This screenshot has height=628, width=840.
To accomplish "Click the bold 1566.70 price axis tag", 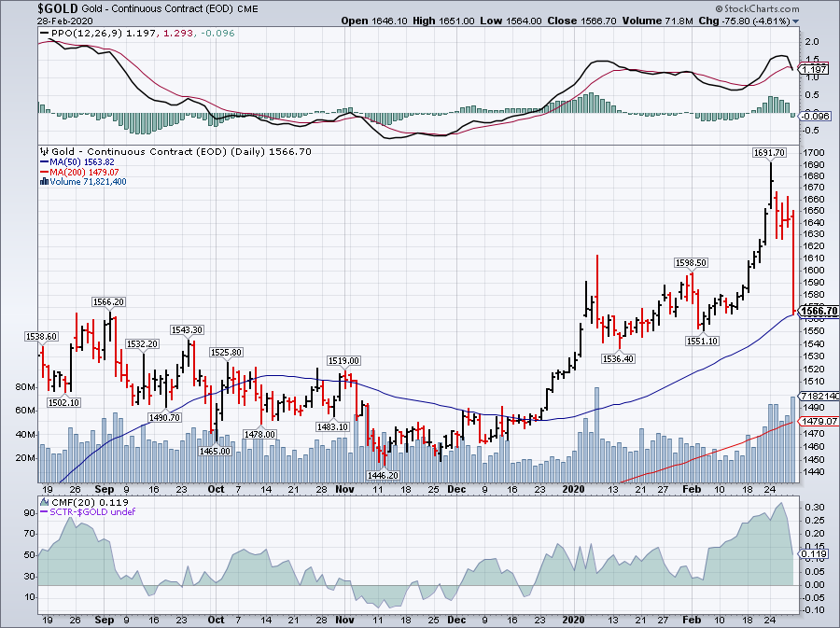I will pyautogui.click(x=818, y=311).
